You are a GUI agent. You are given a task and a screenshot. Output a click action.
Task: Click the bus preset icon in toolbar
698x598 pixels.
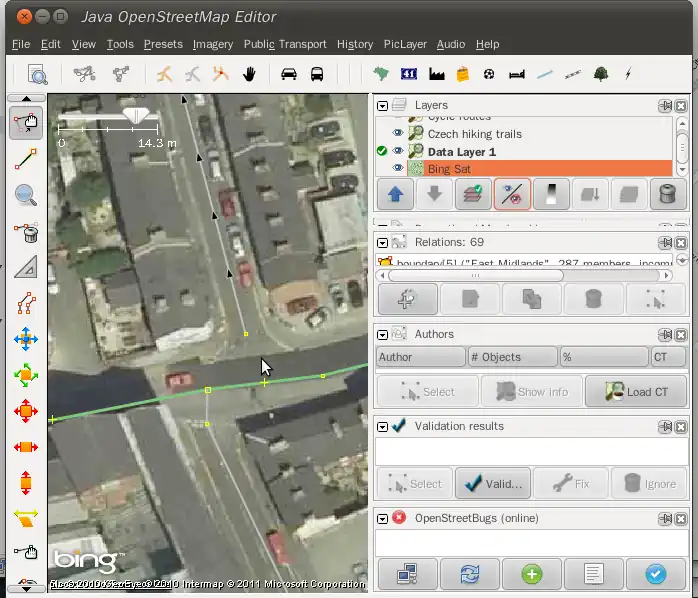pos(317,74)
